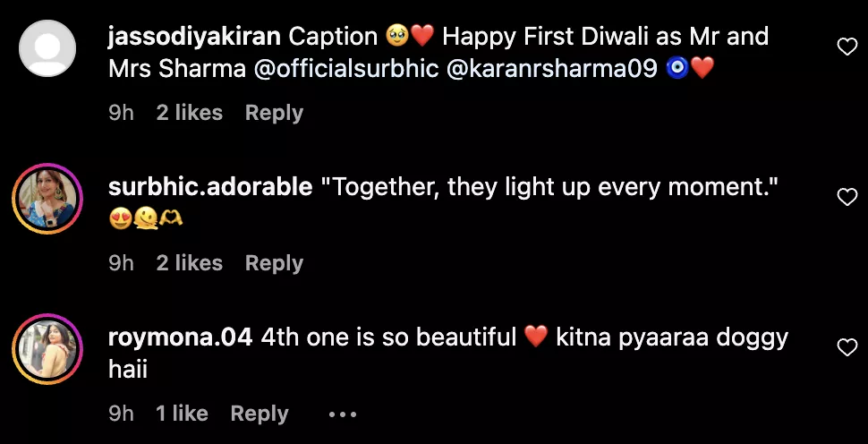This screenshot has height=444, width=868.
Task: Visit the jassodiyakiran username profile
Action: [193, 38]
